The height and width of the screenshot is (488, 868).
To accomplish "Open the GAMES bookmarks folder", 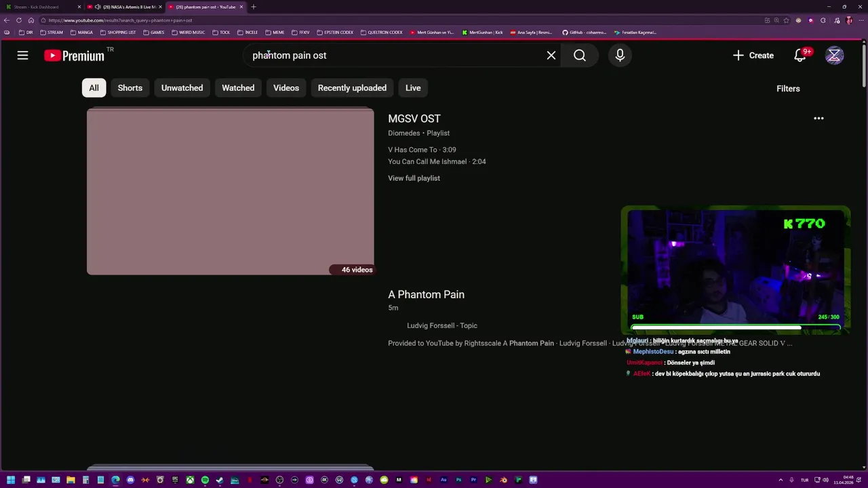I will click(153, 33).
